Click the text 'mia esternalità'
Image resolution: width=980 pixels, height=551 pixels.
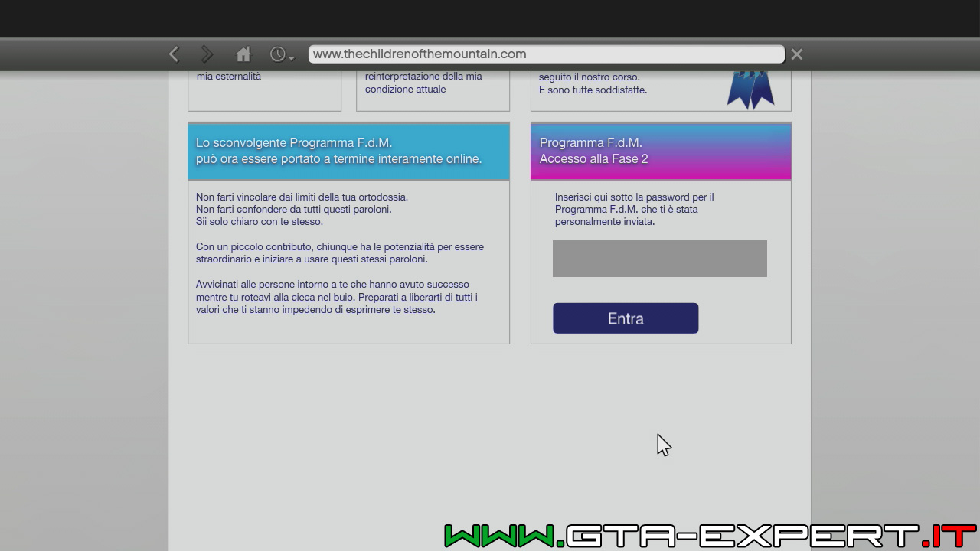pos(229,77)
